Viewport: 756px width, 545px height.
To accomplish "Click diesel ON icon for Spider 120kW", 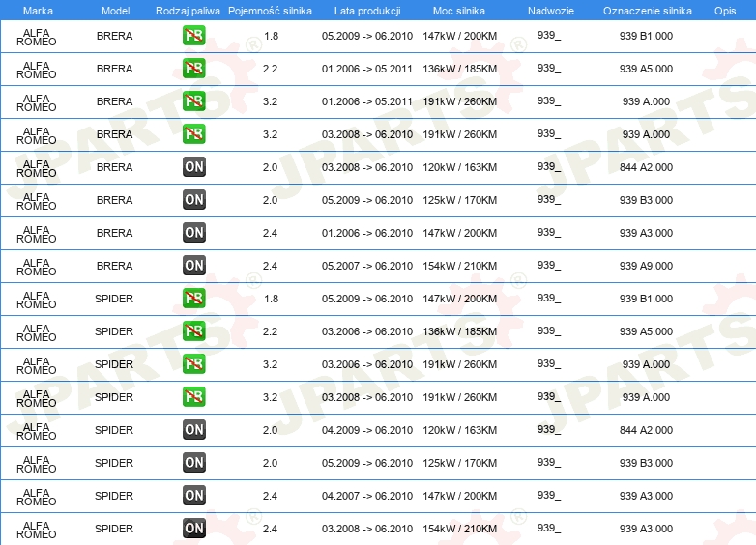I will coord(193,429).
